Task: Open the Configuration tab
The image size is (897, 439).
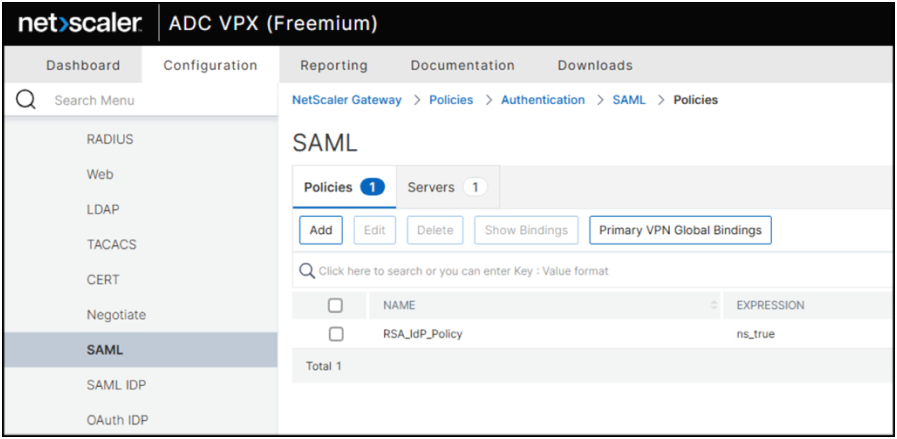Action: tap(210, 65)
